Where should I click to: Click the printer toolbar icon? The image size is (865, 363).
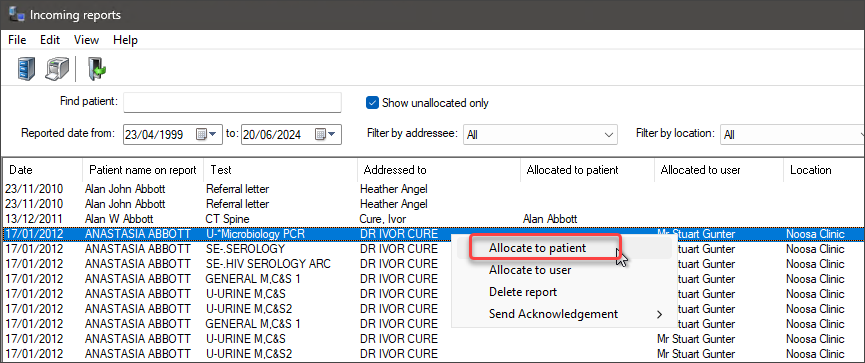click(x=57, y=70)
